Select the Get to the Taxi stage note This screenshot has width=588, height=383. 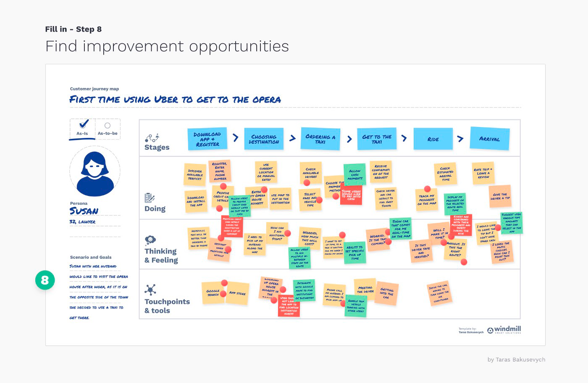tap(377, 139)
